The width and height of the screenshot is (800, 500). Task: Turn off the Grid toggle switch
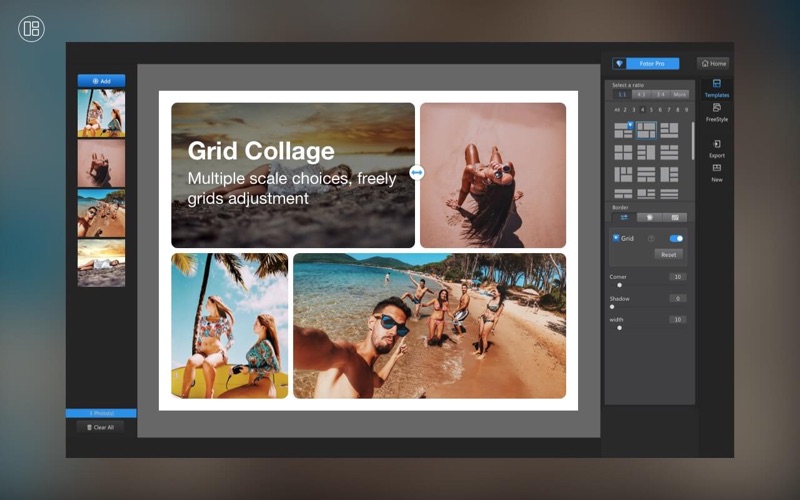pyautogui.click(x=676, y=238)
